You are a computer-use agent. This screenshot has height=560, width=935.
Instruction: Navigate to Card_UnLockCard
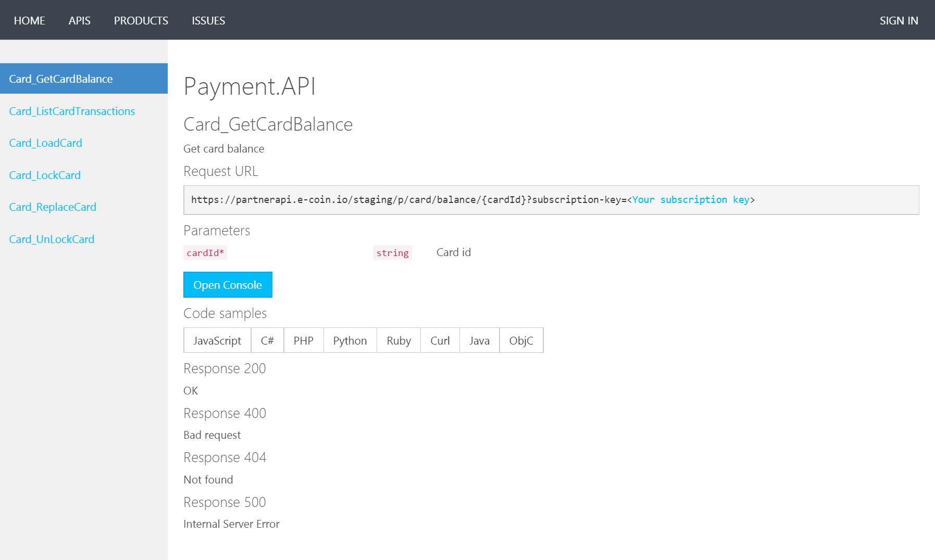(51, 239)
